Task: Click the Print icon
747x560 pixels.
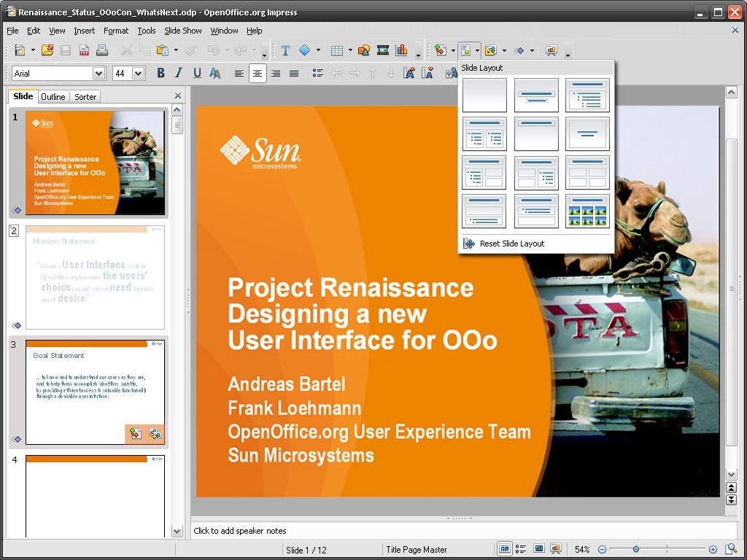Action: (x=102, y=50)
